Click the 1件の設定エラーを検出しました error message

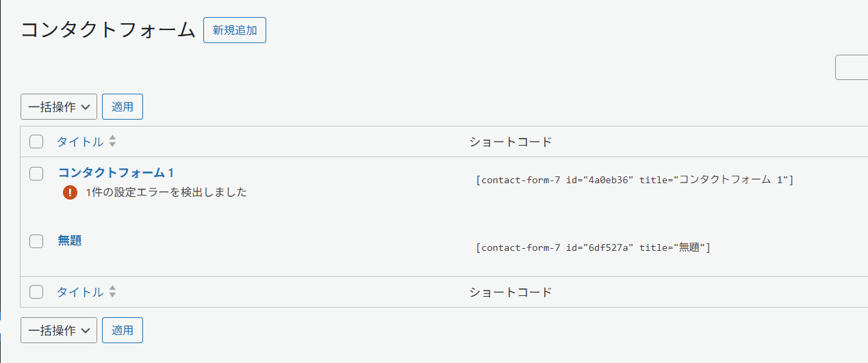tap(166, 193)
